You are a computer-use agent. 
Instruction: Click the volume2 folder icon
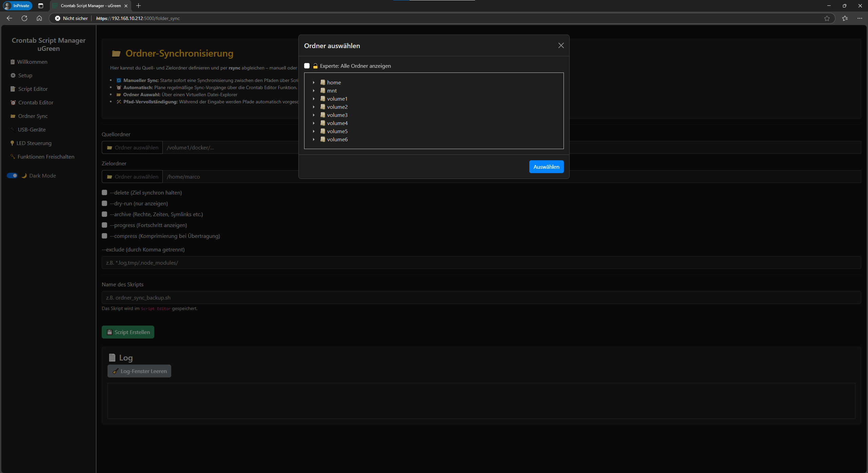click(323, 107)
